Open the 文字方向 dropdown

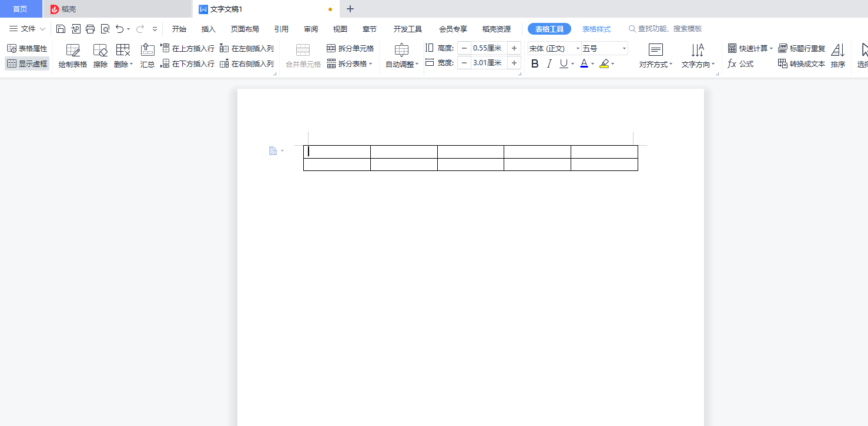coord(698,63)
